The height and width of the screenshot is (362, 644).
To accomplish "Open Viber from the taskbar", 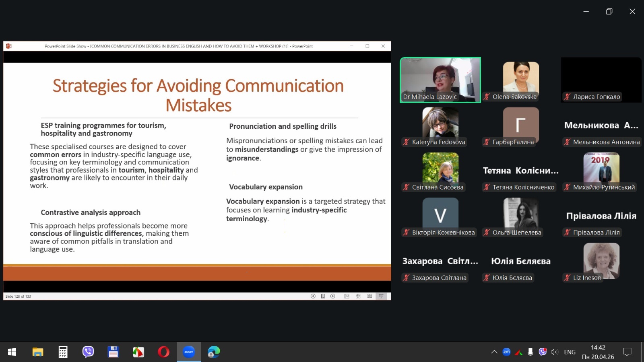I will [88, 352].
